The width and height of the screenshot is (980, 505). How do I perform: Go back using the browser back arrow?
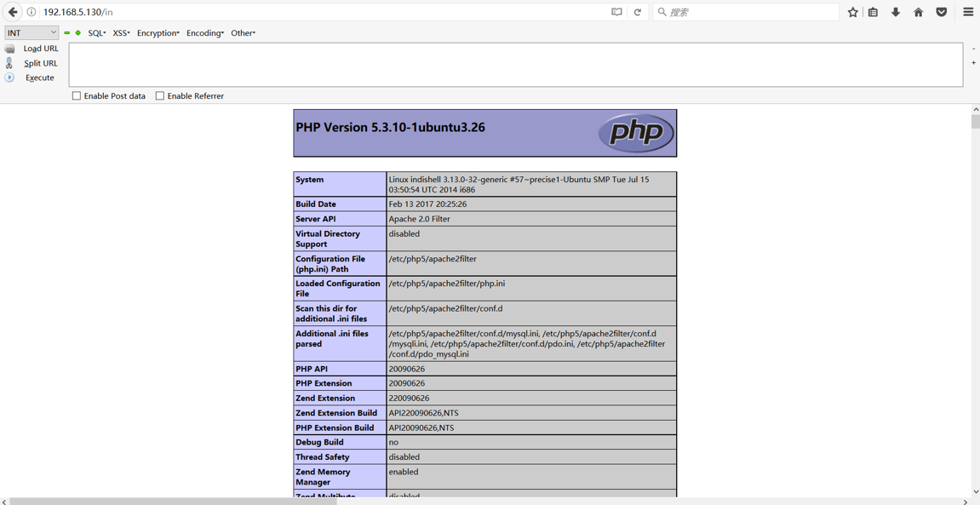(13, 12)
